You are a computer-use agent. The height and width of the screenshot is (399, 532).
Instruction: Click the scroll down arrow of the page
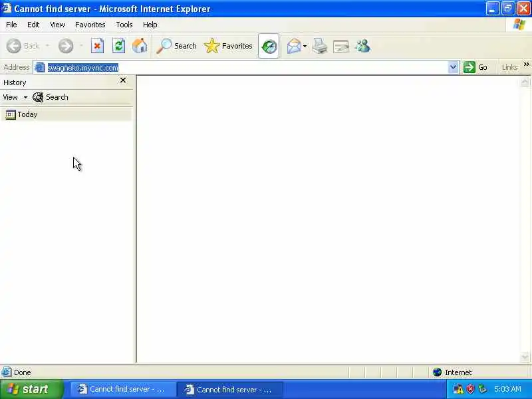(x=525, y=357)
